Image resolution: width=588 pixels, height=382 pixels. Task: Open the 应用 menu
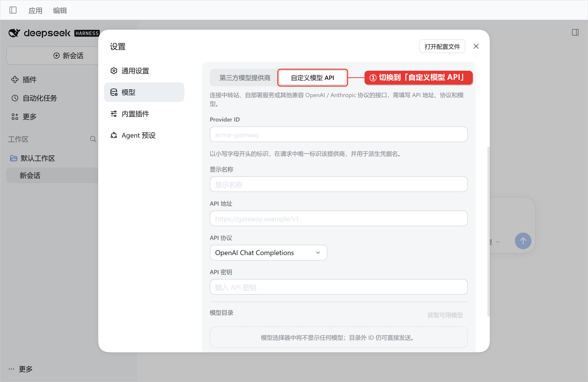tap(35, 10)
